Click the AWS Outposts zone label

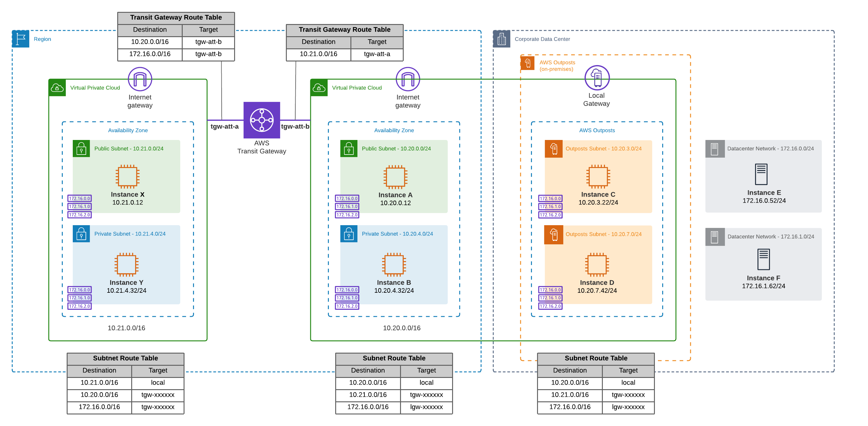click(597, 130)
